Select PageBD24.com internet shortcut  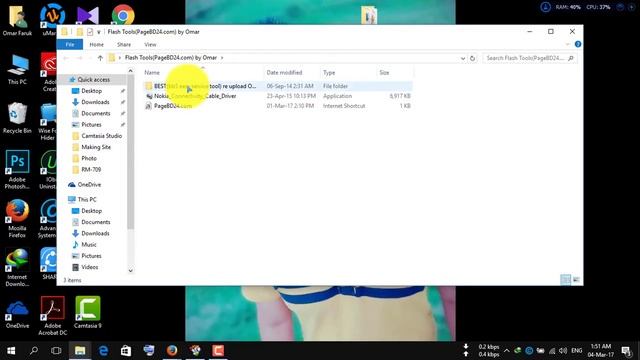coord(278,106)
